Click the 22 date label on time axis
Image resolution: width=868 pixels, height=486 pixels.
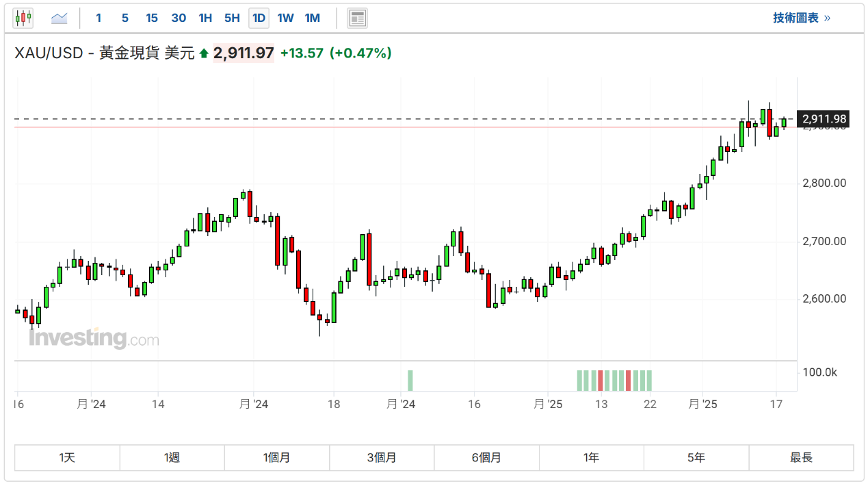point(650,404)
